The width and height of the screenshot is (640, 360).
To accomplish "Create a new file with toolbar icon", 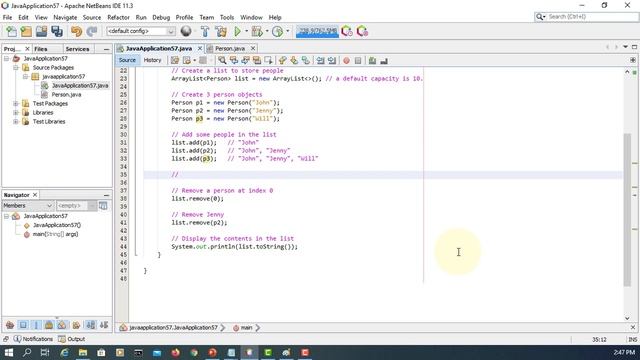I will [x=11, y=31].
